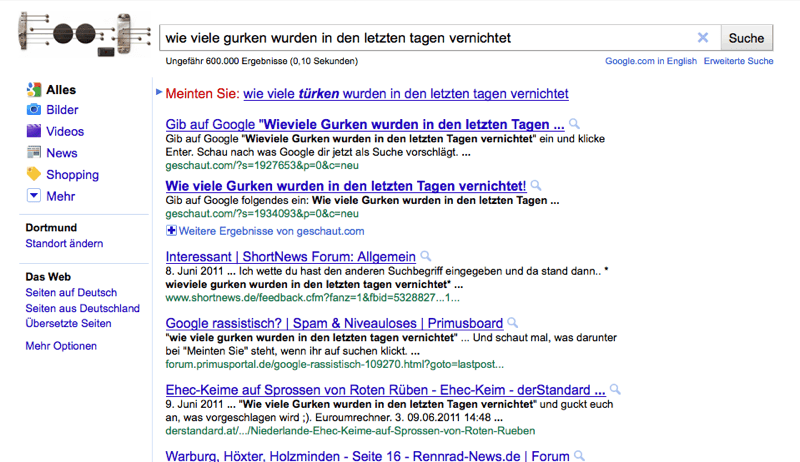Click the Das Web heading
This screenshot has height=462, width=800.
tap(48, 277)
